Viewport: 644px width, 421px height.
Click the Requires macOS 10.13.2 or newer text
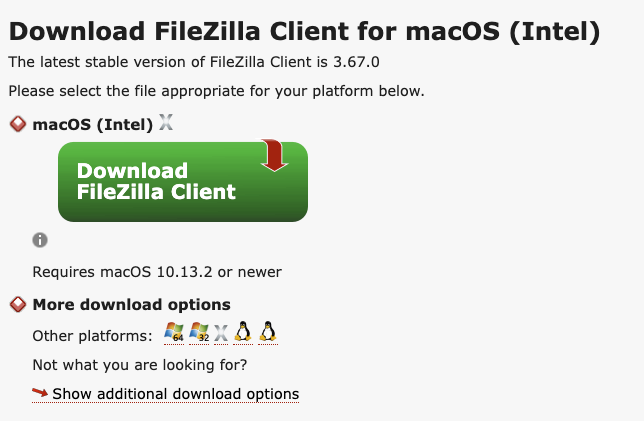click(x=157, y=271)
